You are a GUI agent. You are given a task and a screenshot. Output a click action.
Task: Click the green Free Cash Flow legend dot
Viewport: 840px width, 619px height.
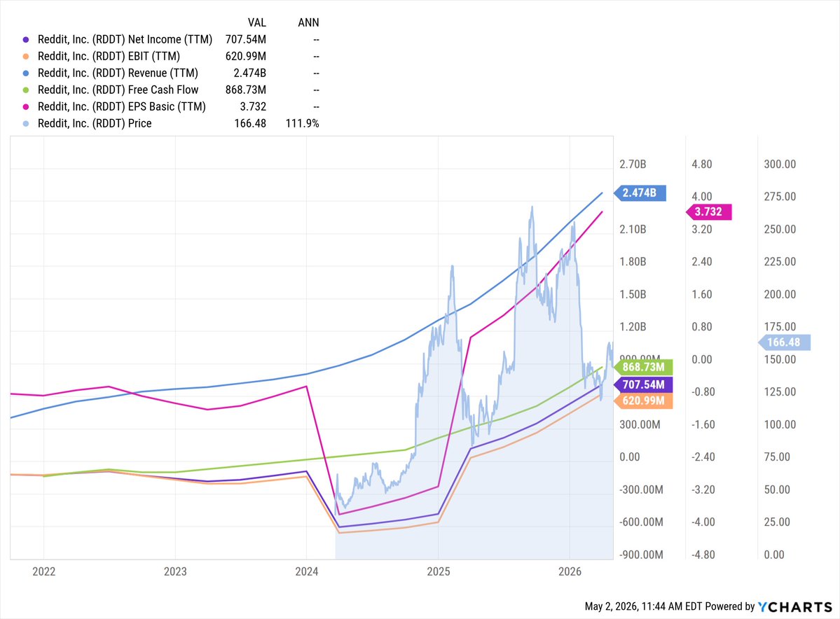[26, 90]
